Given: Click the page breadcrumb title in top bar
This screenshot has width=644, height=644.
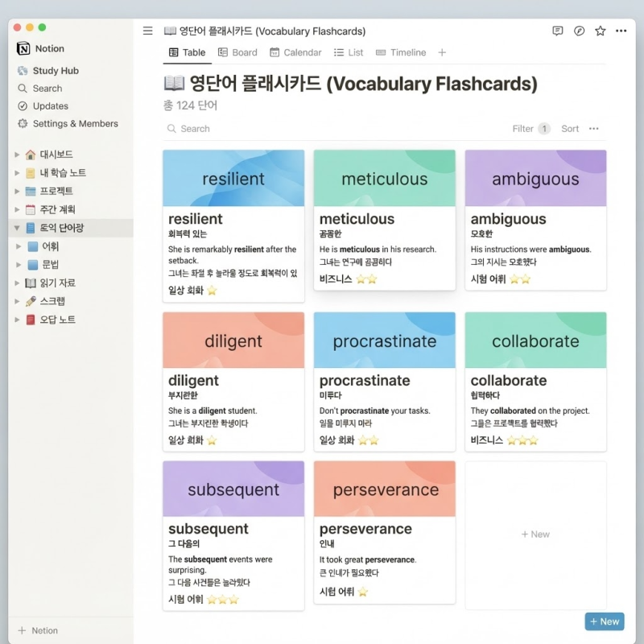Looking at the screenshot, I should coord(265,31).
